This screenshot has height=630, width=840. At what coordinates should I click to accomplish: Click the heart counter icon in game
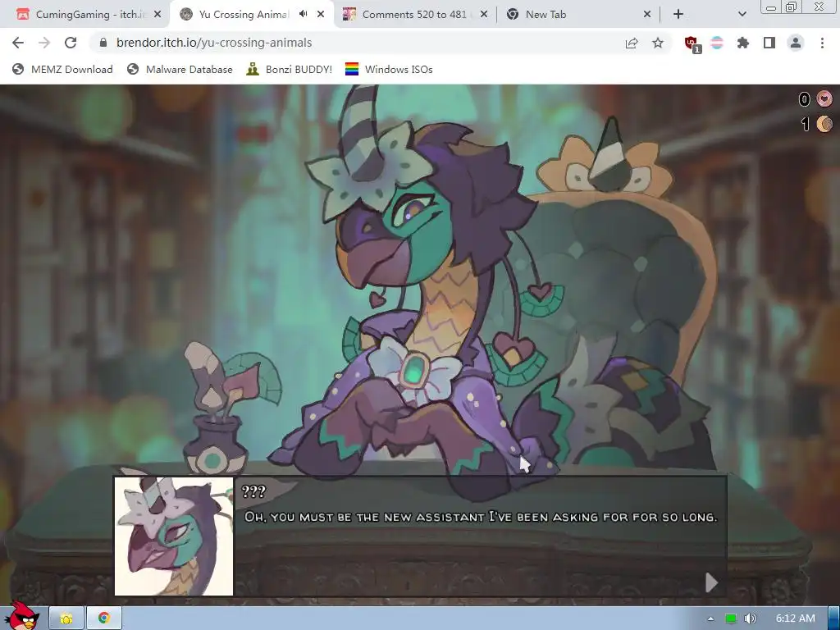pyautogui.click(x=824, y=98)
